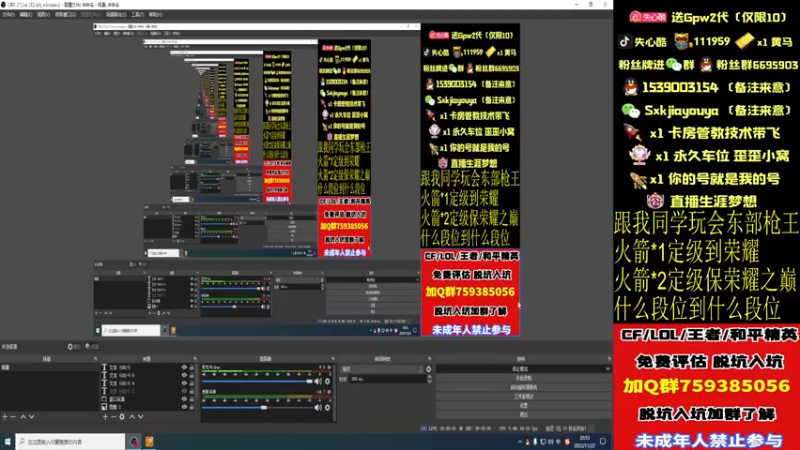Hide the 窗口采集 source
The height and width of the screenshot is (450, 800).
pyautogui.click(x=184, y=399)
